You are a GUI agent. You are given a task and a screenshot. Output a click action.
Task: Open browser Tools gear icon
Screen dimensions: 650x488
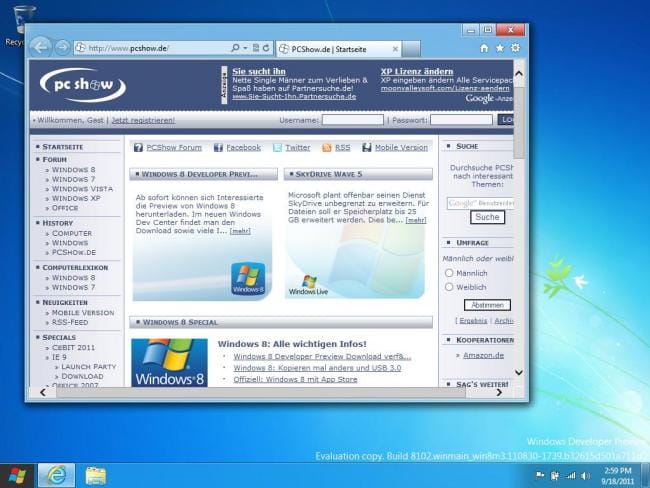[x=515, y=48]
